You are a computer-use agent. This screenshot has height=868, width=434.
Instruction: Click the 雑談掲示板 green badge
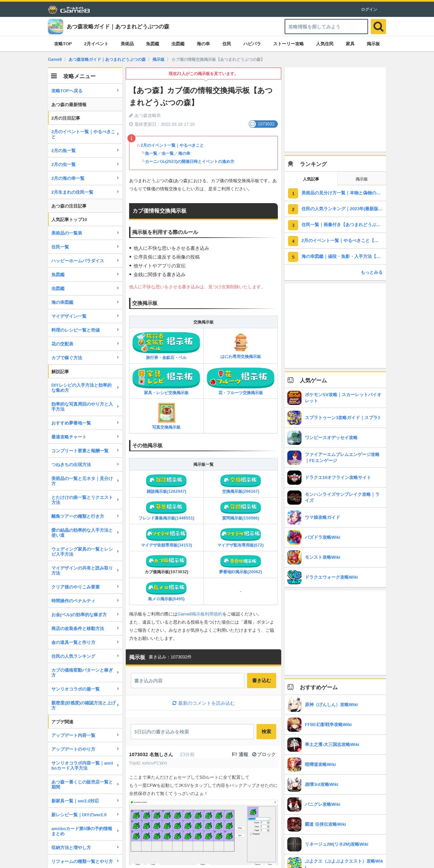[x=166, y=480]
